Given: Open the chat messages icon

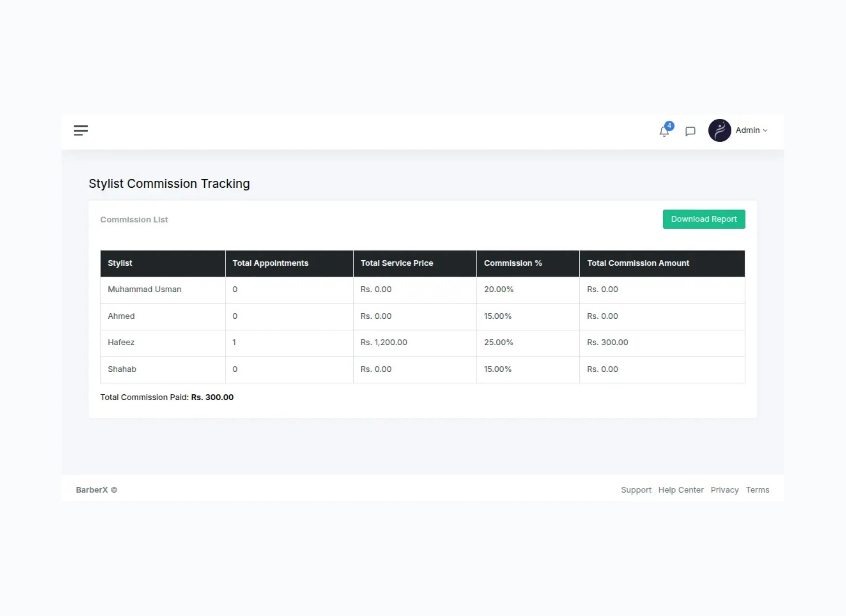Looking at the screenshot, I should pyautogui.click(x=690, y=131).
